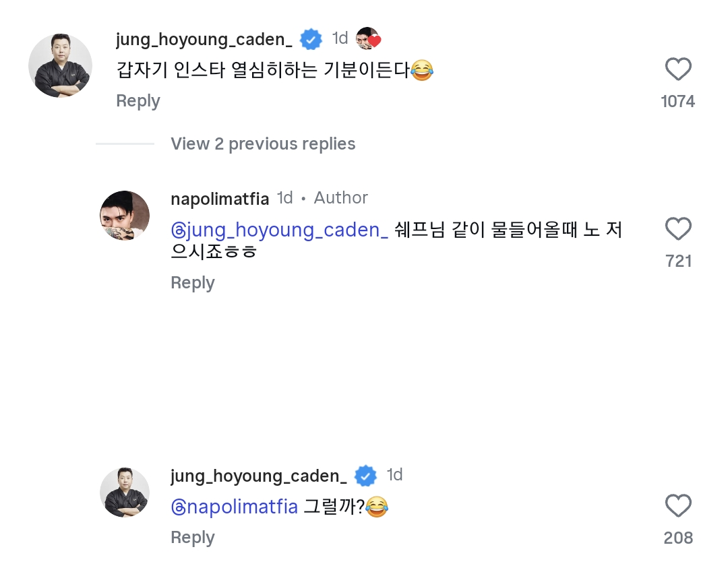Like the "그럴까?" reply with 208 likes
This screenshot has width=728, height=570.
(678, 506)
